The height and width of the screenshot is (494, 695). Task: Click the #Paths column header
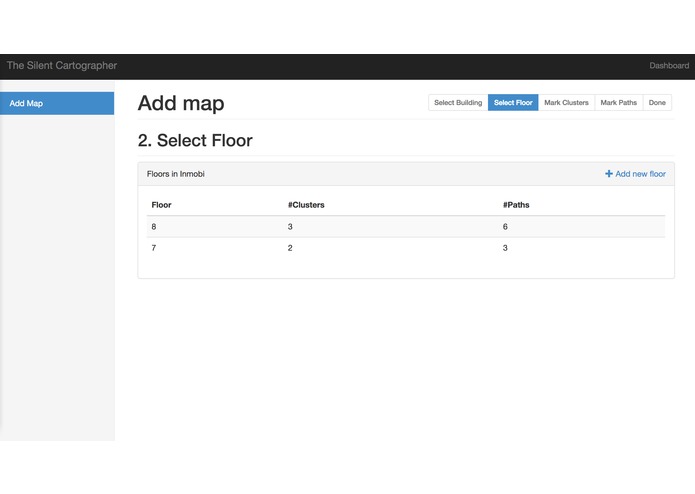pos(516,205)
